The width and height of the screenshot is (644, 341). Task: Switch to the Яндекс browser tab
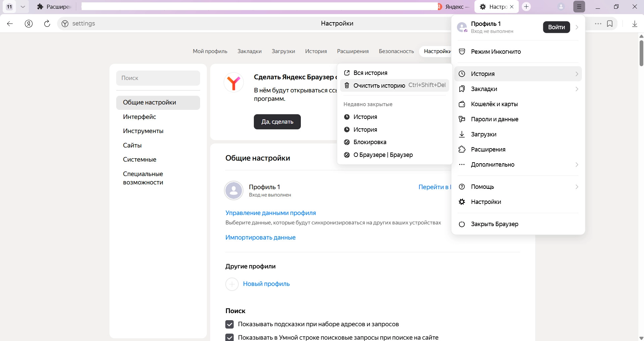click(x=454, y=7)
